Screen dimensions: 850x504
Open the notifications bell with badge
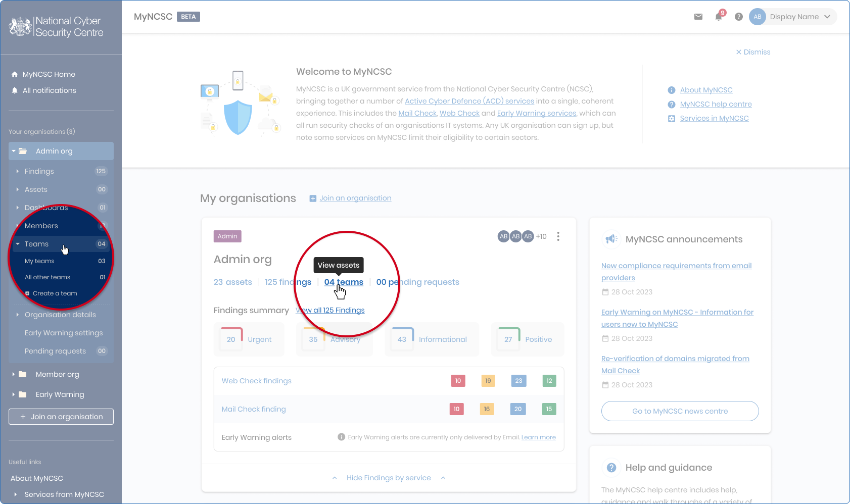coord(719,16)
